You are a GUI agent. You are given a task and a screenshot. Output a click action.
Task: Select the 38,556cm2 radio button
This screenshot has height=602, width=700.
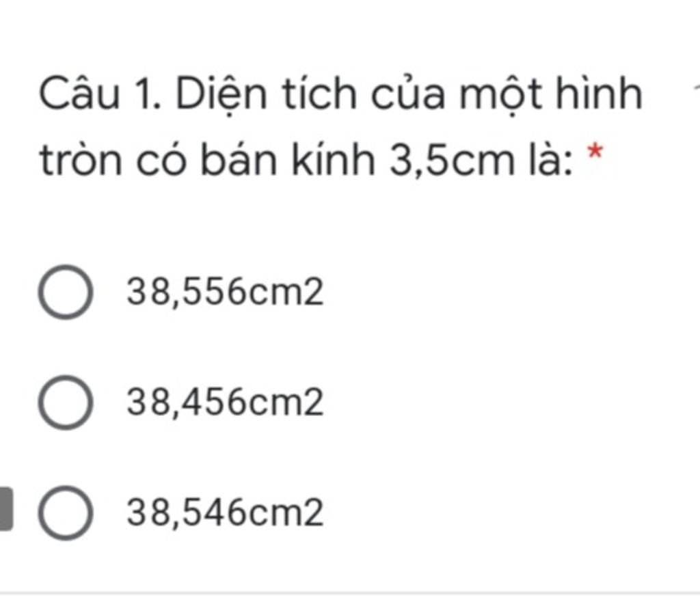[66, 292]
